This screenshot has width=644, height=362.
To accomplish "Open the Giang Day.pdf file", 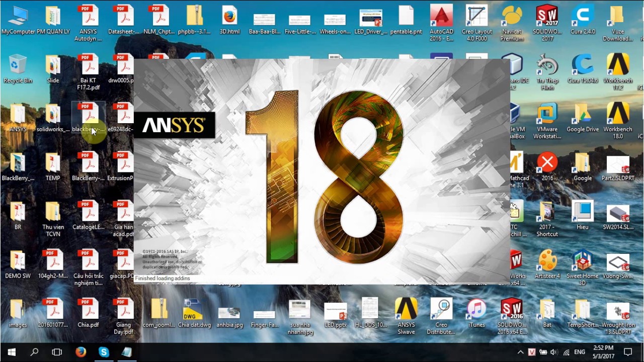I will pos(123,316).
